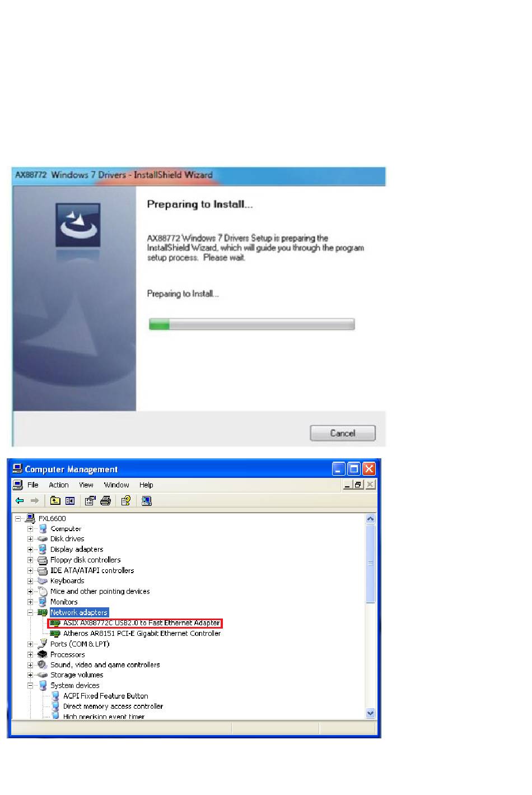Click the Sound, video and game controllers icon
The width and height of the screenshot is (532, 795).
coord(43,665)
